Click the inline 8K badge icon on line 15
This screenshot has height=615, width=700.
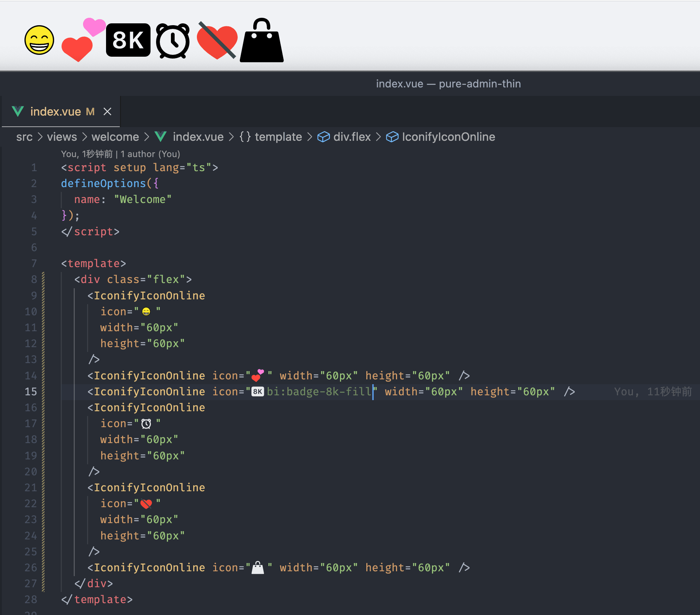pos(258,392)
